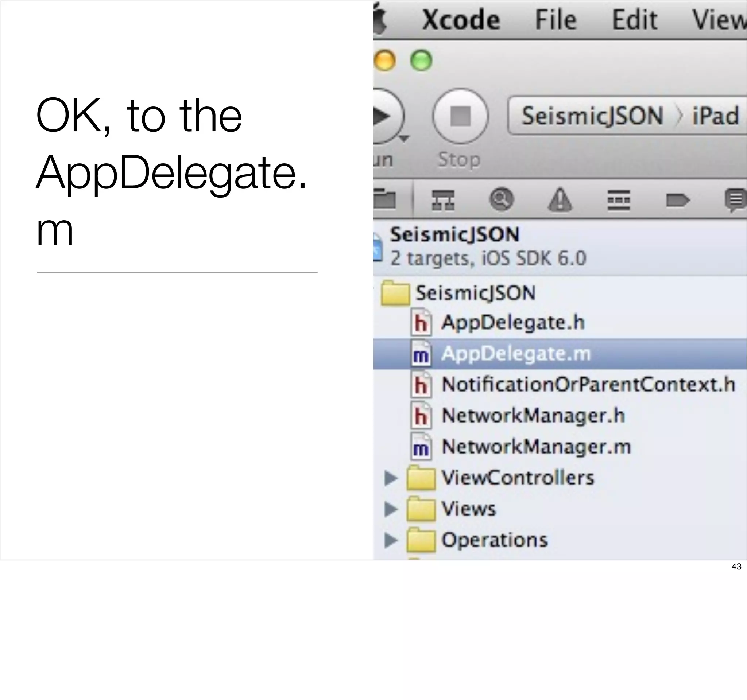Screen dimensions: 747x700
Task: Click the m file icon beside AppDelegate.m
Action: point(421,353)
